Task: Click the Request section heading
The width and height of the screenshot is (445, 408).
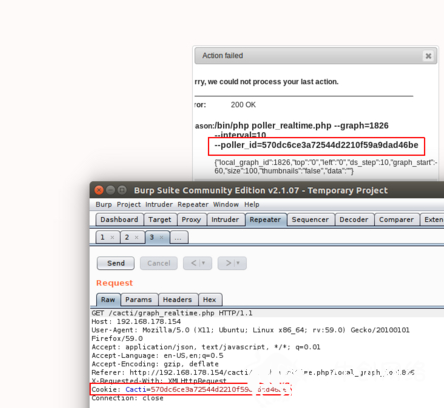Action: pyautogui.click(x=114, y=283)
